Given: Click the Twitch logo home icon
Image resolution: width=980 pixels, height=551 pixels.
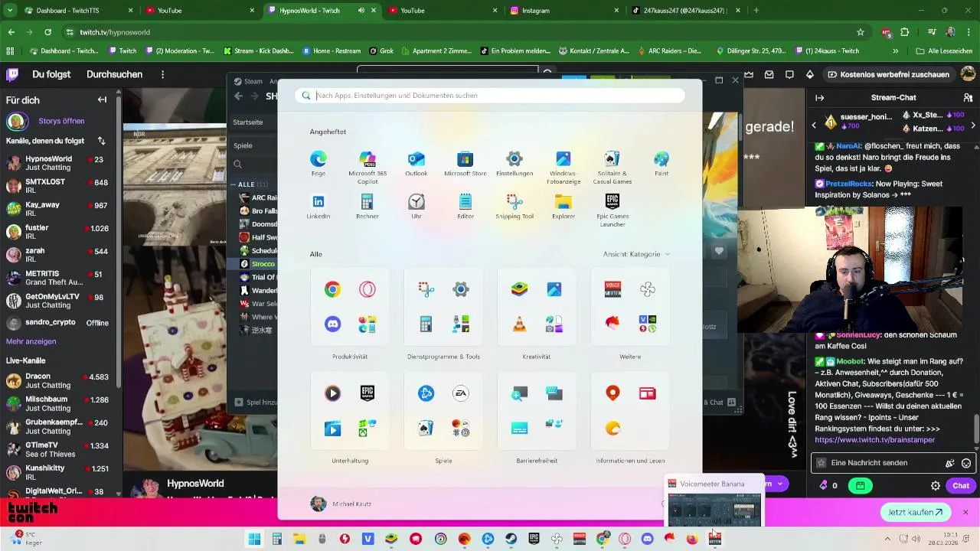Looking at the screenshot, I should pyautogui.click(x=12, y=74).
